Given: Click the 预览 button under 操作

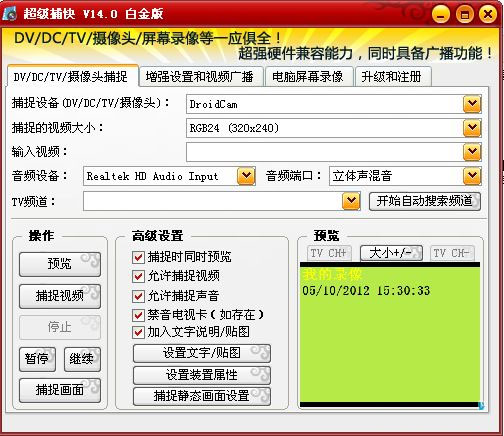Looking at the screenshot, I should [60, 264].
